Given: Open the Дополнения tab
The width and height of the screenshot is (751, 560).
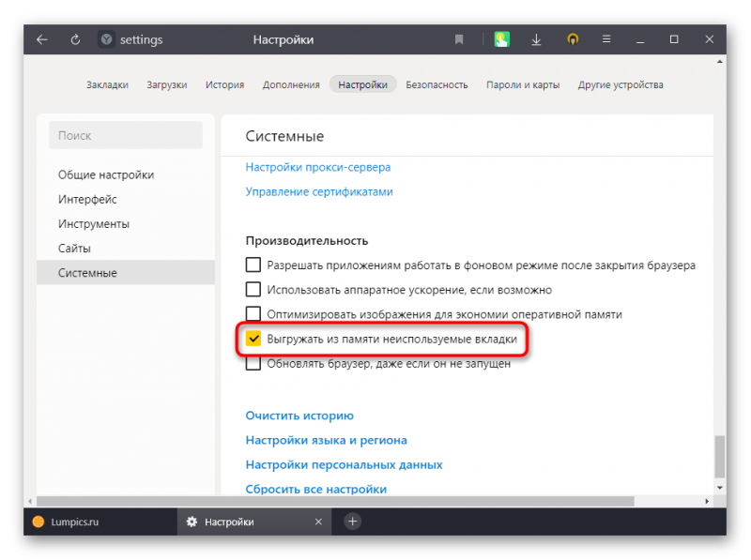Looking at the screenshot, I should pos(291,84).
